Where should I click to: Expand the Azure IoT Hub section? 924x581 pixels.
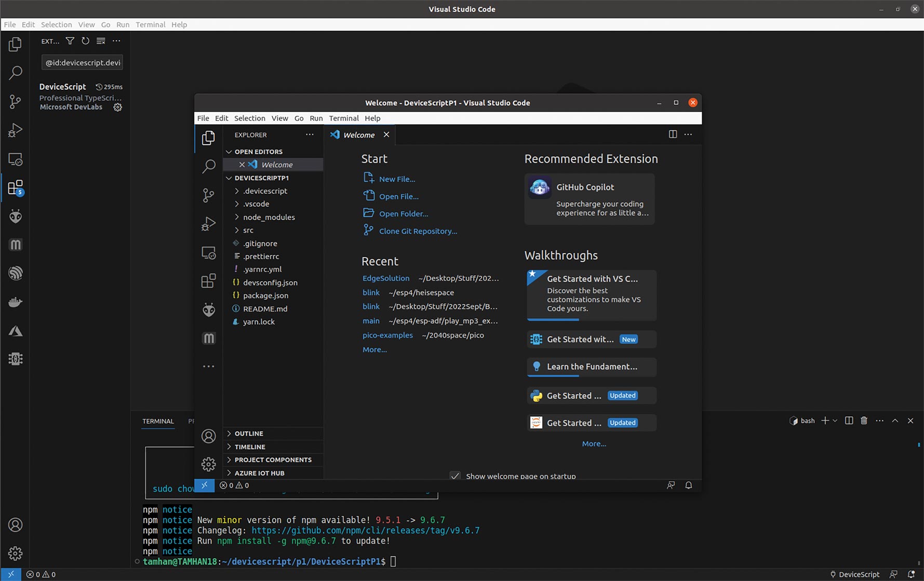pyautogui.click(x=273, y=473)
